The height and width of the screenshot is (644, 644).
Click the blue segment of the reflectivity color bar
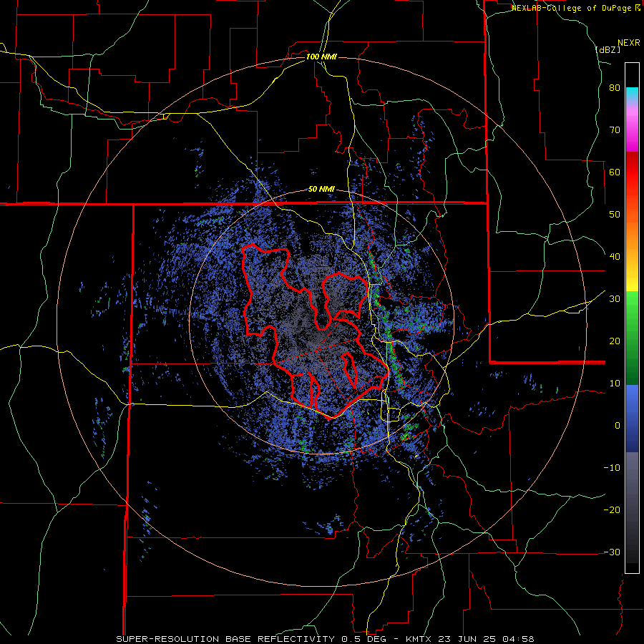[632, 419]
